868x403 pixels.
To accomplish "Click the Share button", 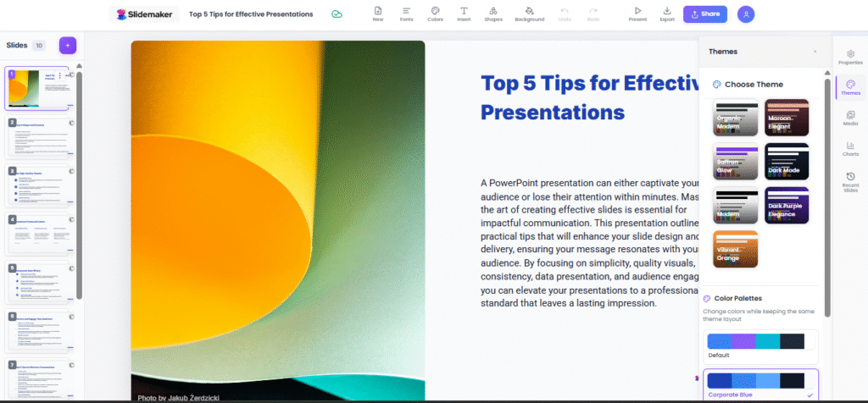I will pyautogui.click(x=704, y=14).
